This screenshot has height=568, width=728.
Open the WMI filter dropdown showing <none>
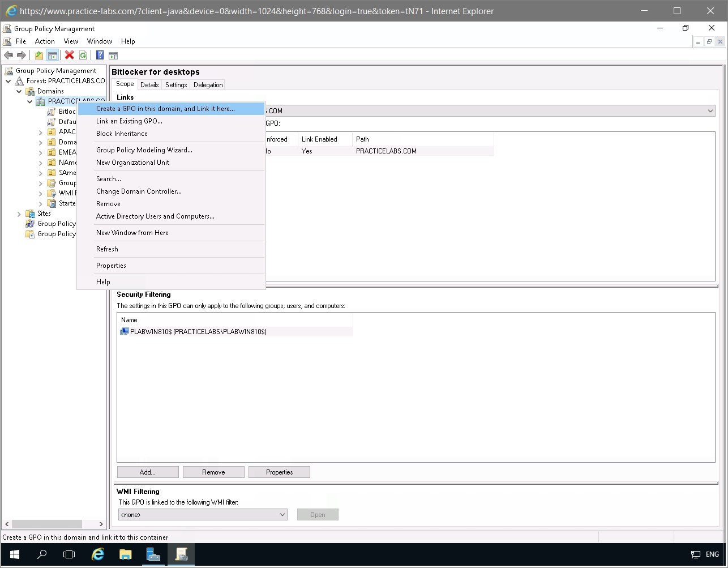[282, 514]
